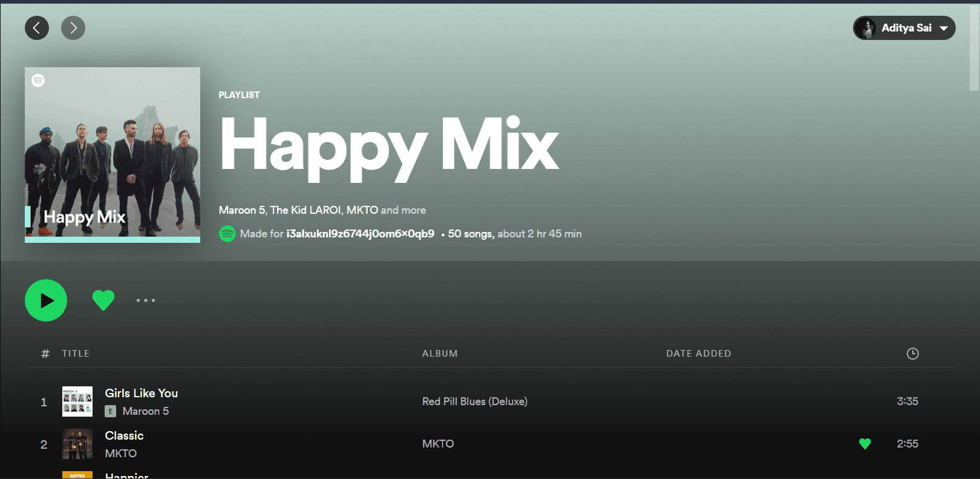Click the DATE ADDED column header
980x479 pixels.
click(699, 354)
